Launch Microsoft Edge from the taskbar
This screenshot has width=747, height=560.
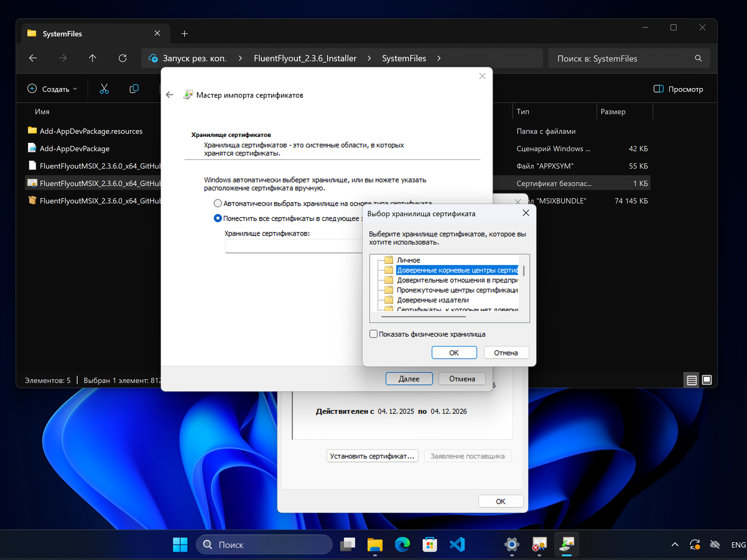402,545
